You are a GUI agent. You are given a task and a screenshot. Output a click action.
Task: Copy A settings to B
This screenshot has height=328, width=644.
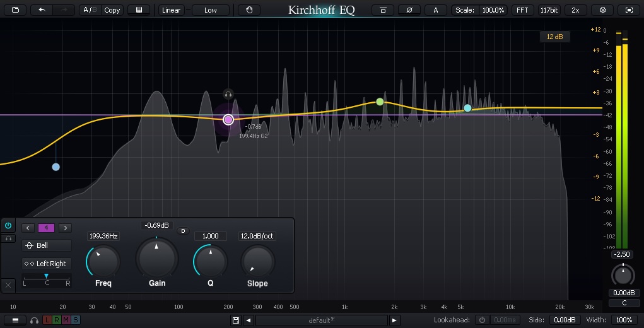point(112,10)
